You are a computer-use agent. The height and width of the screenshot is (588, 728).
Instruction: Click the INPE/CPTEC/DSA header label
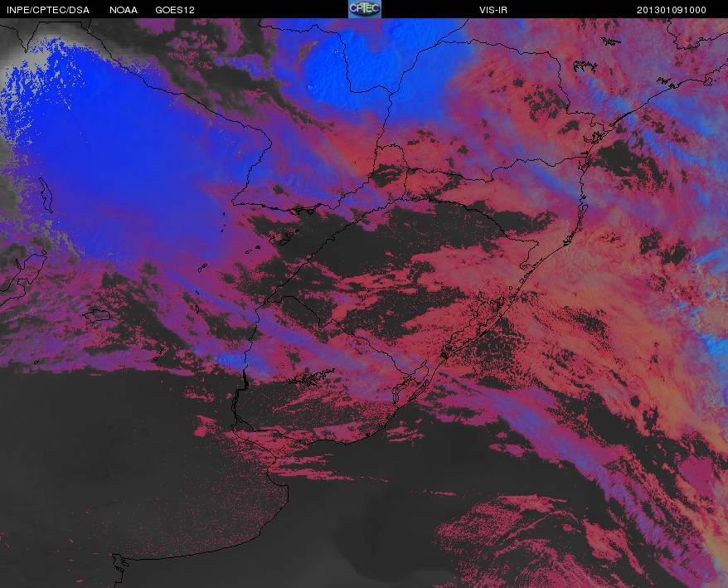coord(48,10)
